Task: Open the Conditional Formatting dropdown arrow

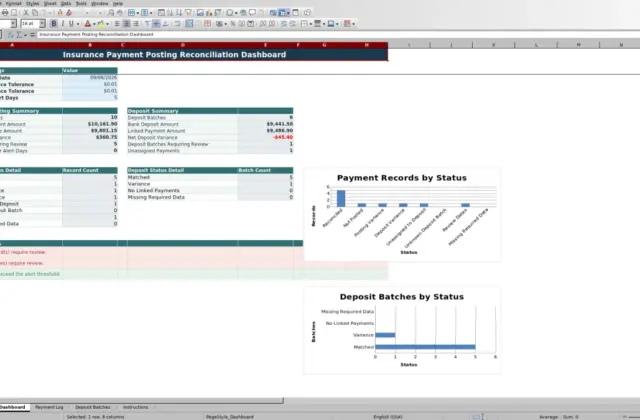Action: pyautogui.click(x=353, y=24)
